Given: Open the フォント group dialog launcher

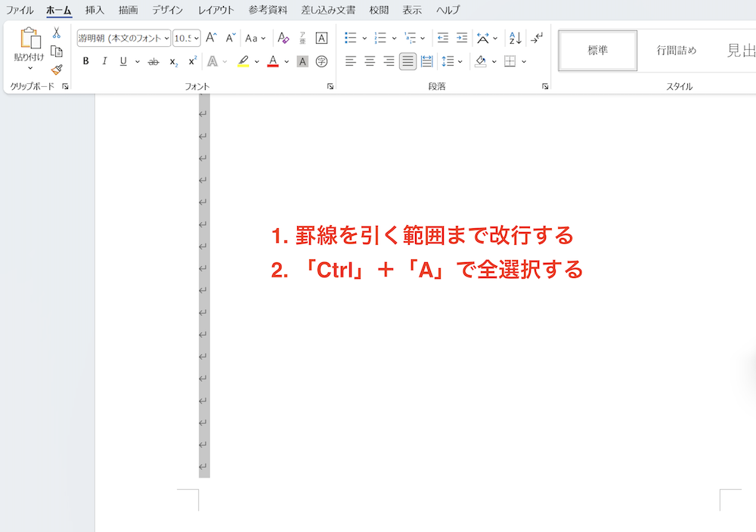Looking at the screenshot, I should [330, 86].
